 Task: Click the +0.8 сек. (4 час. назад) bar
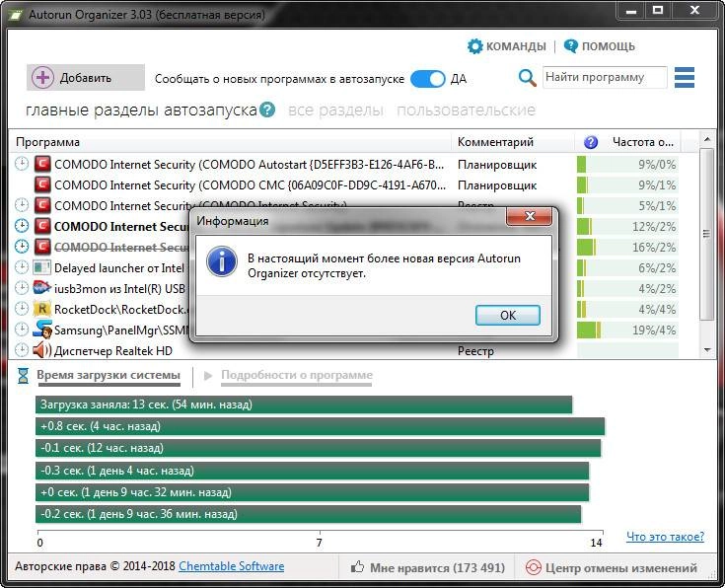(320, 426)
